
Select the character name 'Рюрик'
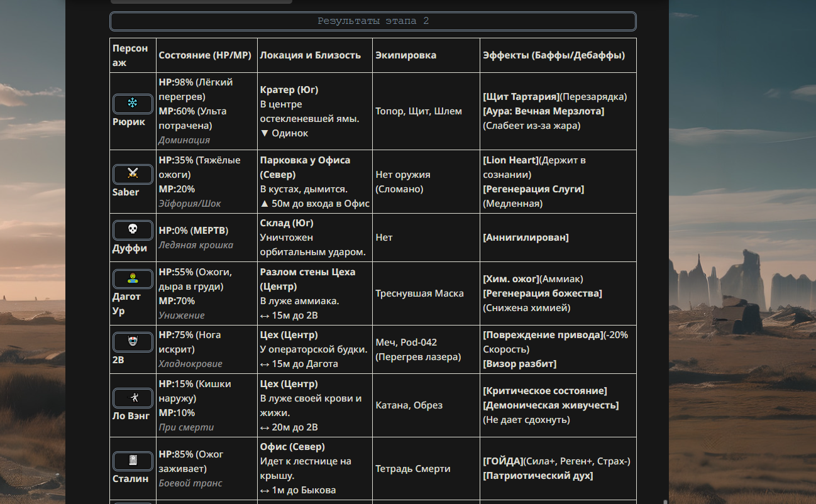129,122
